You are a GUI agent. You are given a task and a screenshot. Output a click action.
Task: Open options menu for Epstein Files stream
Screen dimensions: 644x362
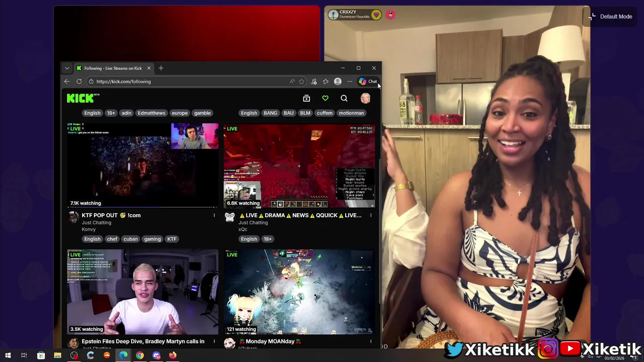click(x=214, y=341)
